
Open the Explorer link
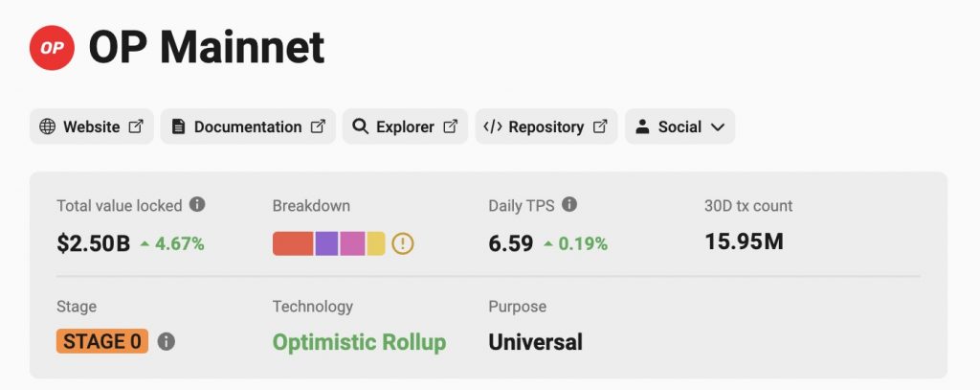[x=405, y=126]
